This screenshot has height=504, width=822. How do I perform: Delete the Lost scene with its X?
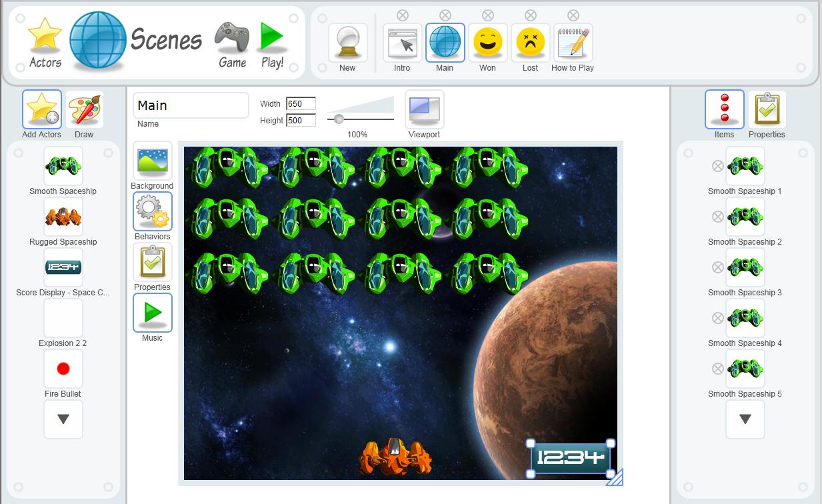point(531,15)
